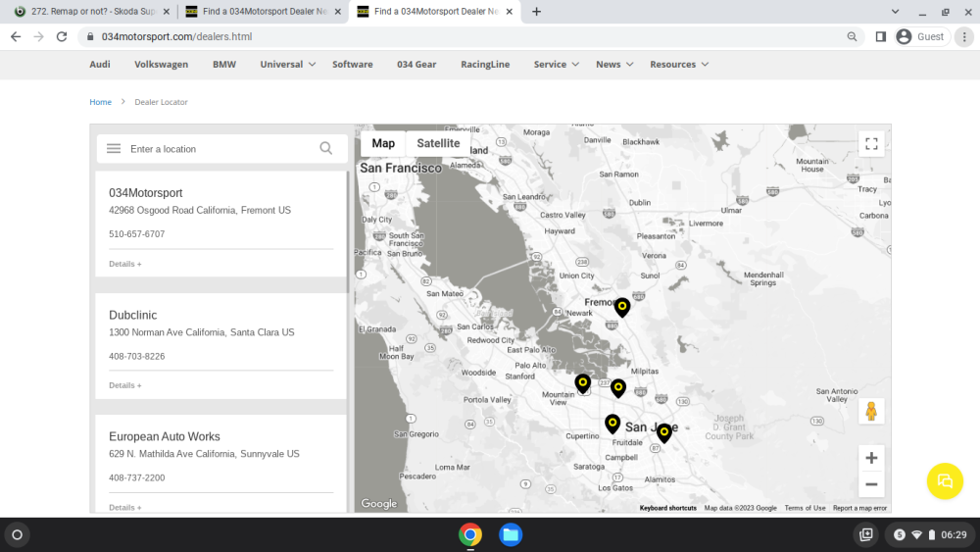Open the browser side panel icon
This screenshot has height=552, width=980.
[x=881, y=37]
